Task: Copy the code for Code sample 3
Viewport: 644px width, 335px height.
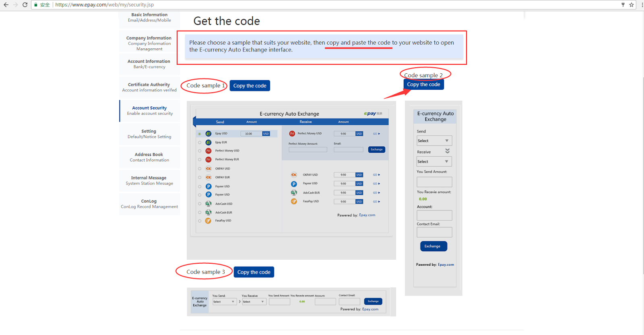Action: click(254, 272)
